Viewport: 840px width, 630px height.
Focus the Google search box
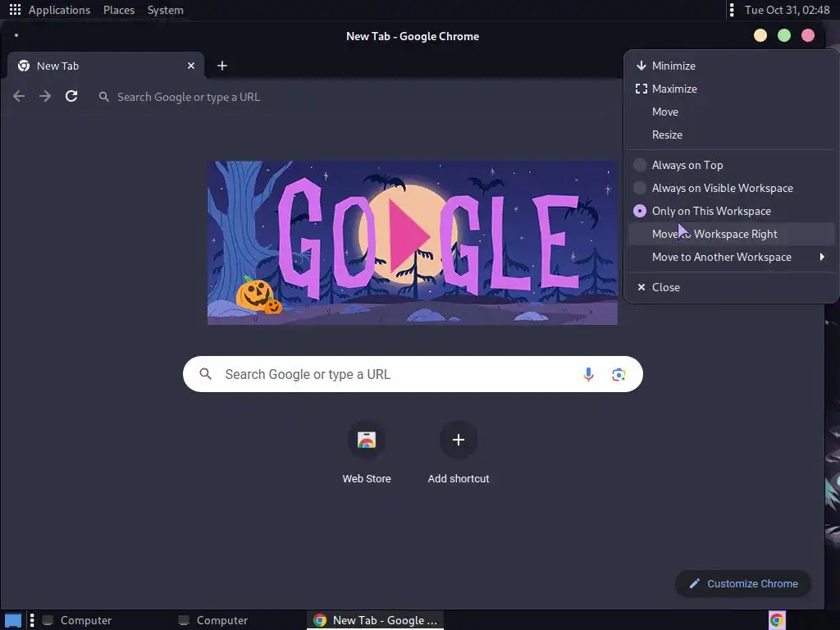413,374
